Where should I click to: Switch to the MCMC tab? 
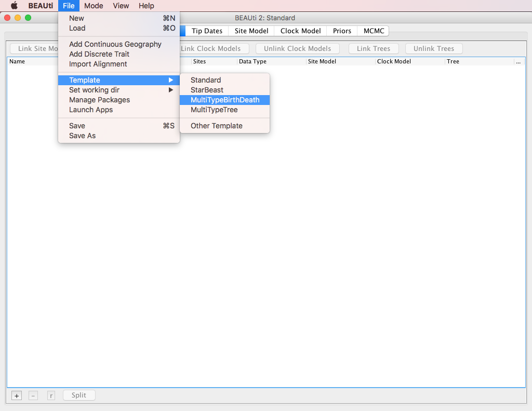374,31
